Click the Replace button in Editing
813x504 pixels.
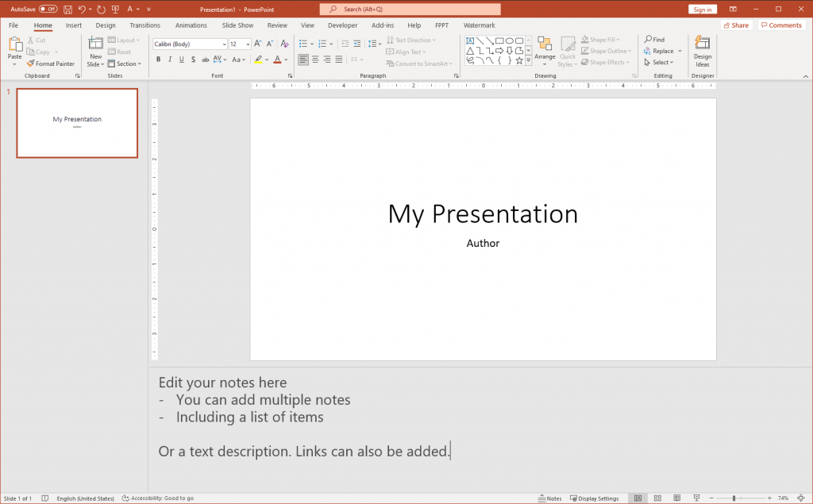point(661,50)
